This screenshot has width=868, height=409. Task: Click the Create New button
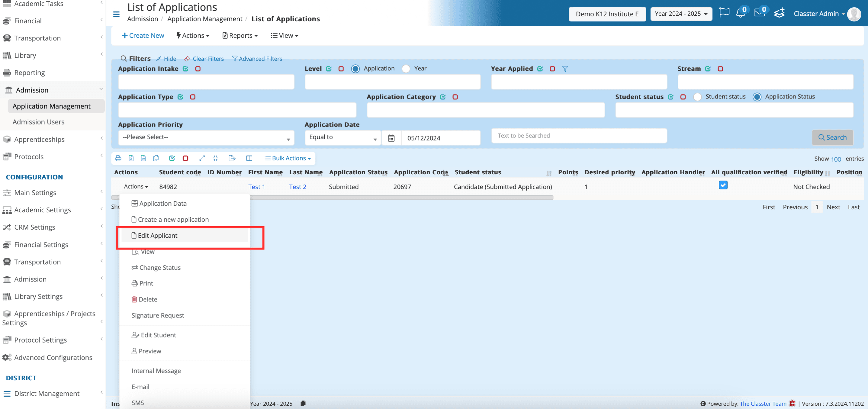[143, 35]
